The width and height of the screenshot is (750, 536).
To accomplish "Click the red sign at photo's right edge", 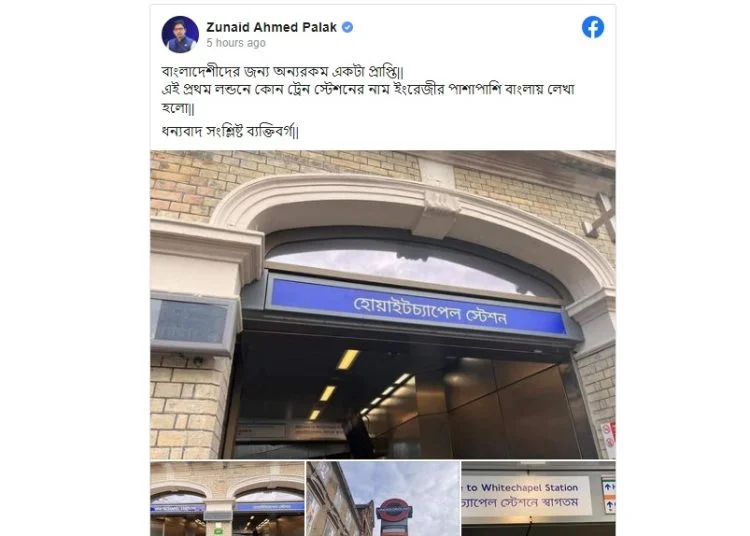I will tap(609, 434).
